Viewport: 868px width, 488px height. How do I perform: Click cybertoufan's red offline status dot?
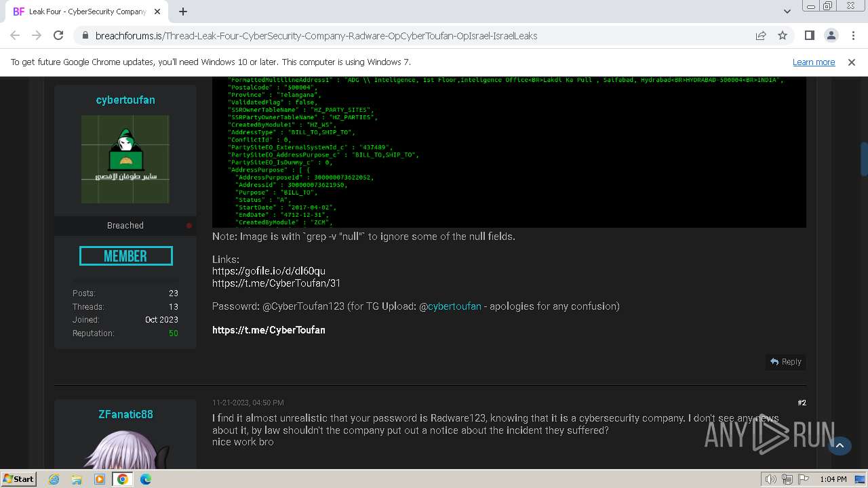point(189,226)
